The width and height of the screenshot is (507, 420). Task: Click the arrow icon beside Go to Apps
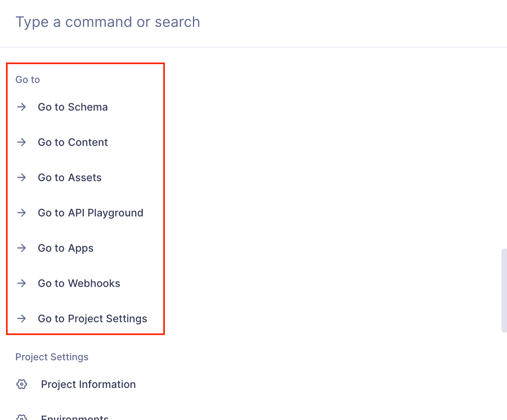(21, 248)
